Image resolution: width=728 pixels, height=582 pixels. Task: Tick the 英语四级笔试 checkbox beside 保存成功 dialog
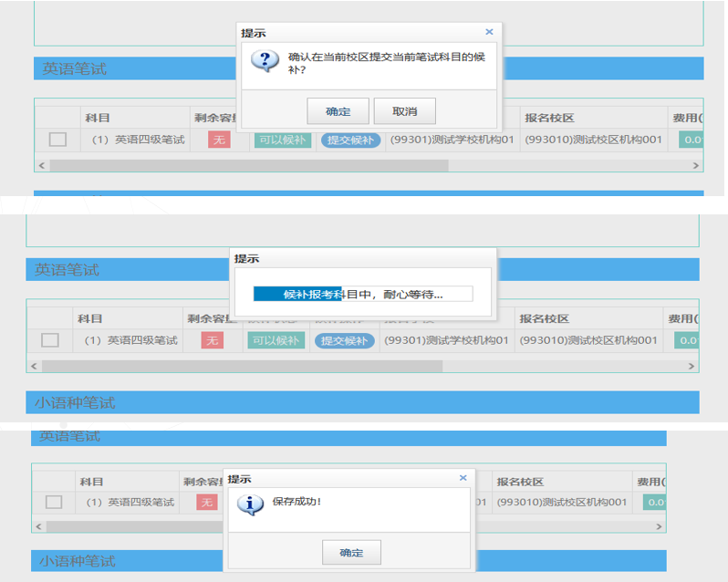54,502
